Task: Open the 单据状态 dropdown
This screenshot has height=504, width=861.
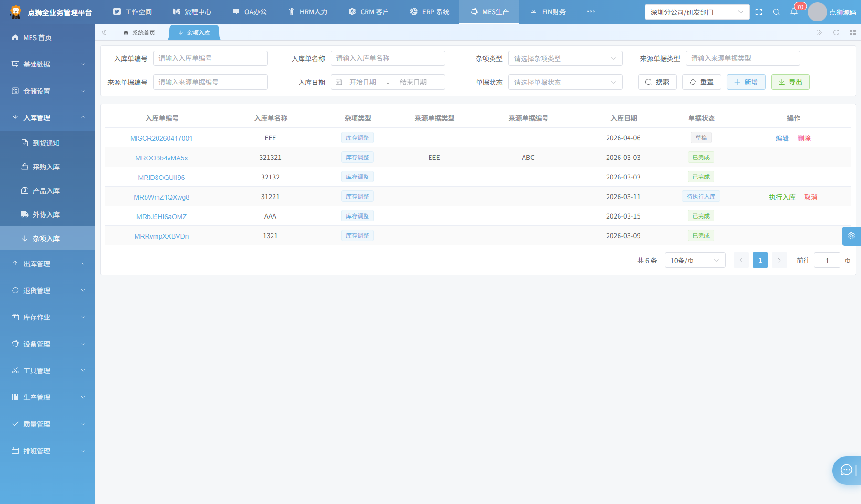Action: (565, 82)
